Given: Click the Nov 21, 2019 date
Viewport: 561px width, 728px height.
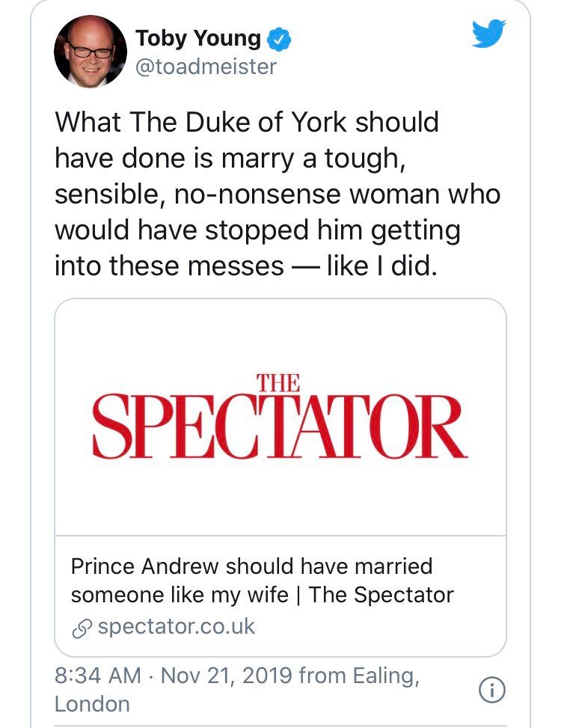Looking at the screenshot, I should (x=227, y=676).
